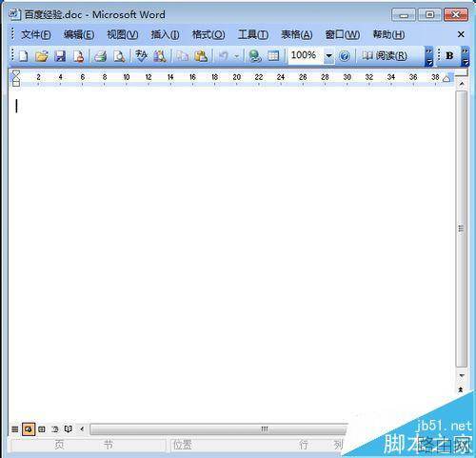The width and height of the screenshot is (476, 458).
Task: Open the 视图(V) menu
Action: click(123, 34)
